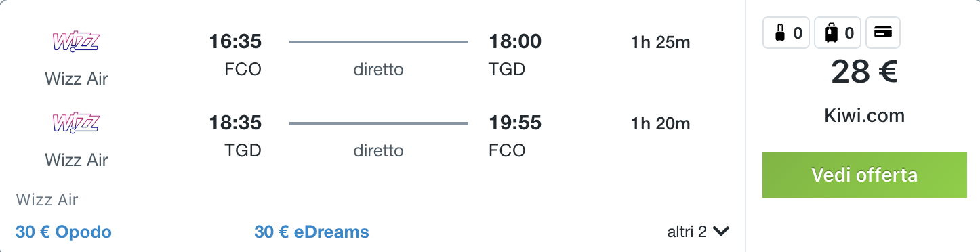
Task: Click the cabin bag allowance icon
Action: [x=787, y=33]
